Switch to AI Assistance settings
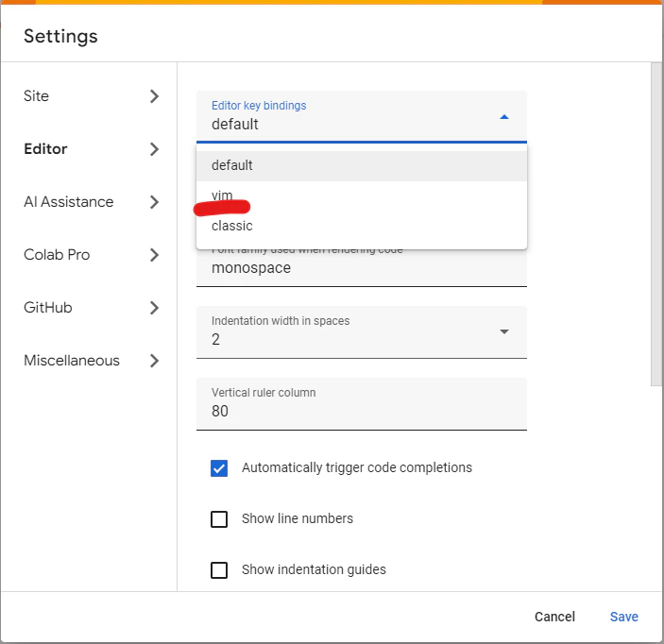The image size is (664, 644). pos(68,202)
